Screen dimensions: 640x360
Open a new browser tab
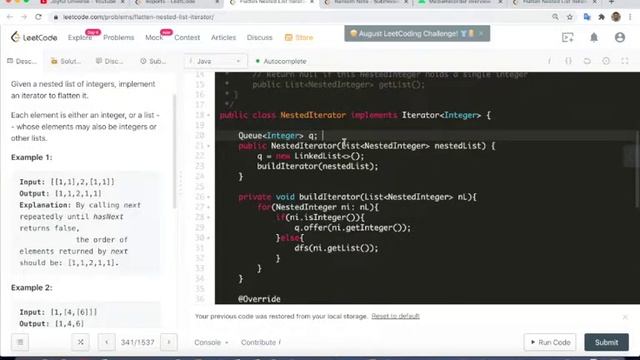click(611, 2)
